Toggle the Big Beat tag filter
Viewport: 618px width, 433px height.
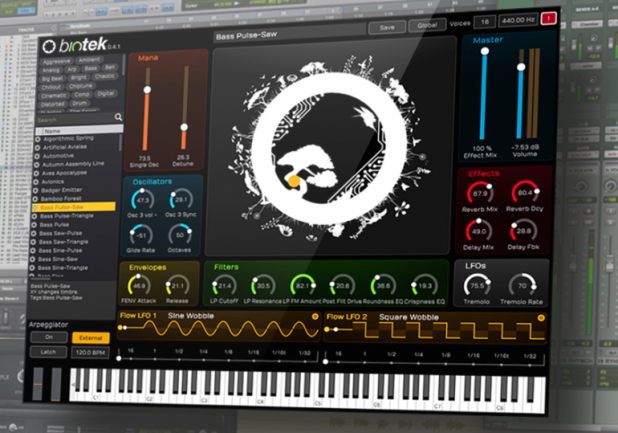tap(52, 79)
